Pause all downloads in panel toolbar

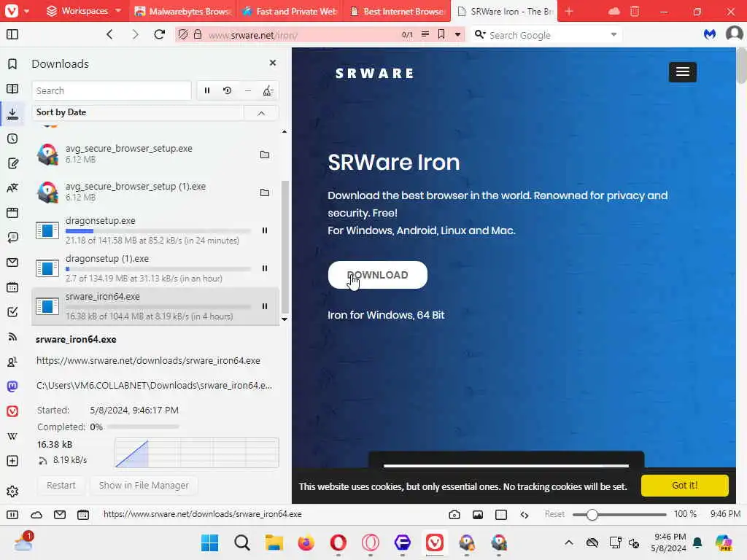pos(207,90)
